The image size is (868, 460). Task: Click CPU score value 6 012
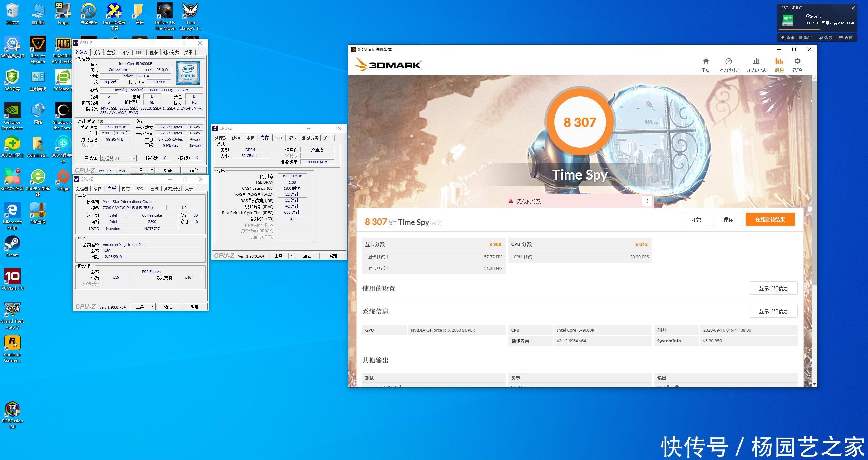tap(641, 244)
